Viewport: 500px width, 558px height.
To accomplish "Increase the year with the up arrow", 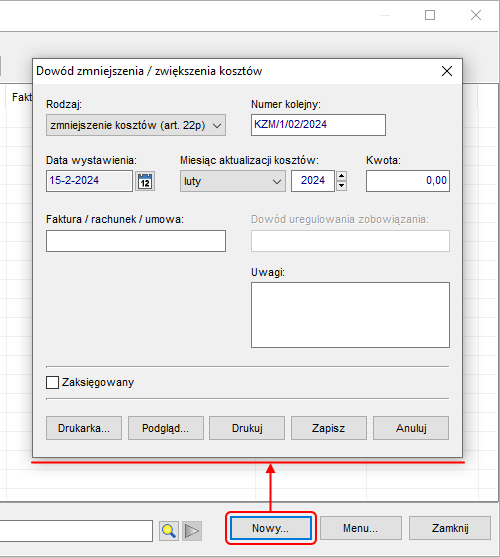I will click(342, 176).
